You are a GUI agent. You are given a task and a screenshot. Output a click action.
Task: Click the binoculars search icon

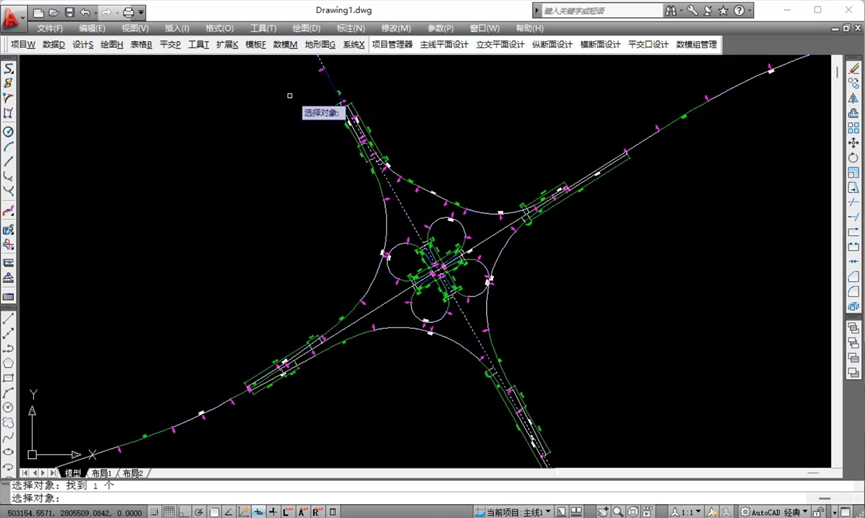click(x=671, y=11)
